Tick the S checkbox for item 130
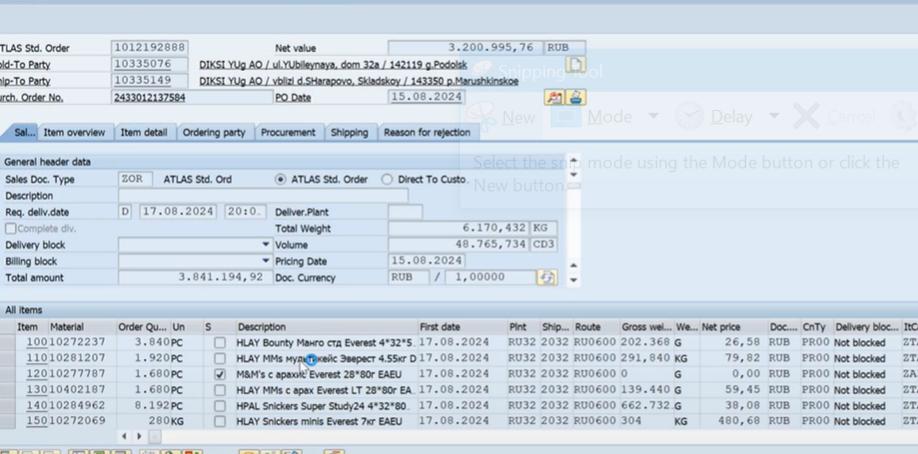Viewport: 918px width, 454px height. [220, 390]
